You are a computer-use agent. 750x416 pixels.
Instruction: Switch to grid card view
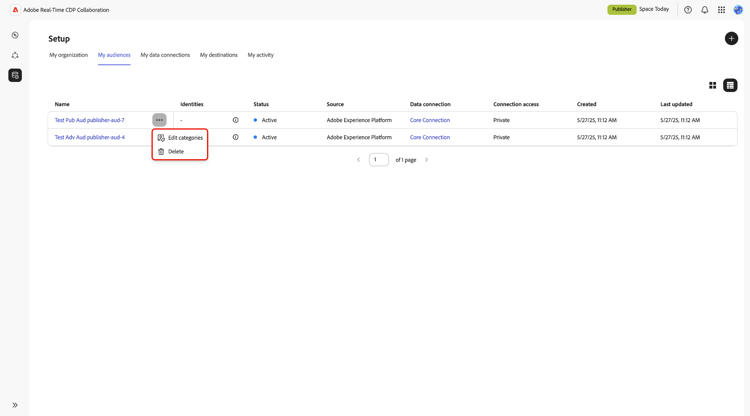712,85
